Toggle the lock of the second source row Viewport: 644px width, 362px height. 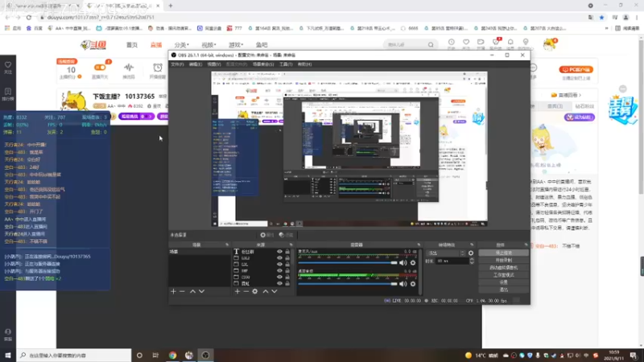287,258
